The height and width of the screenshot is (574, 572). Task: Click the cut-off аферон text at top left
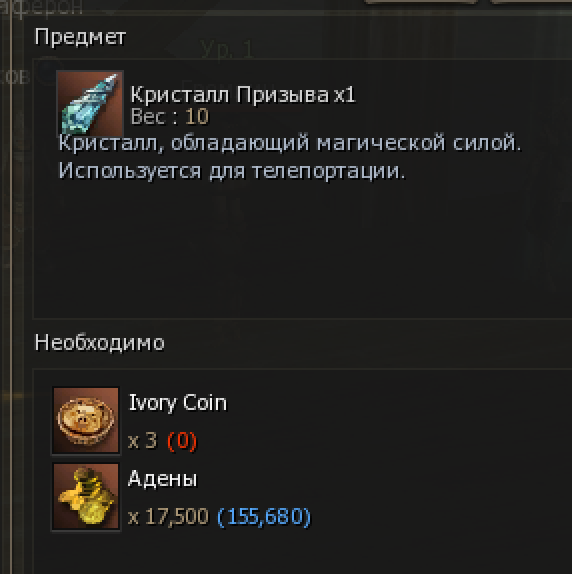pos(41,7)
